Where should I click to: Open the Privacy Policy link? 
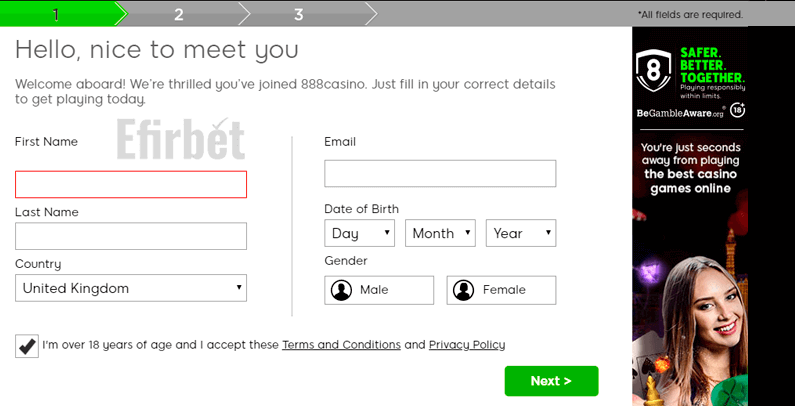tap(467, 345)
